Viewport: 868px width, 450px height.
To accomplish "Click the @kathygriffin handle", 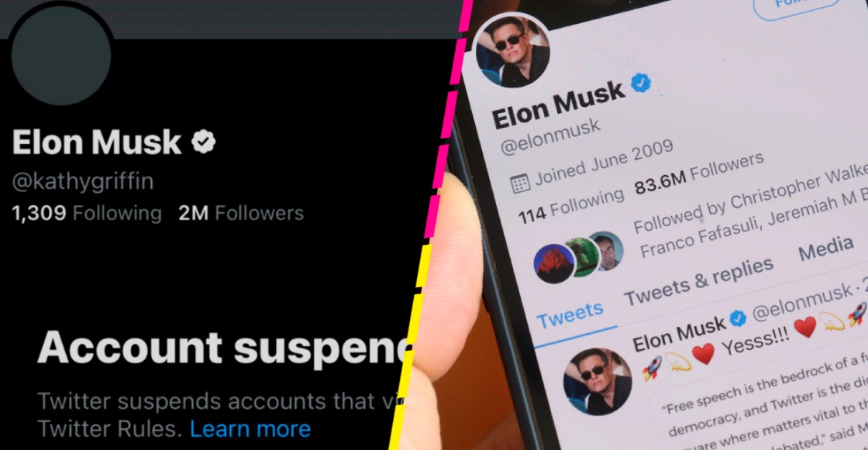I will (x=83, y=181).
